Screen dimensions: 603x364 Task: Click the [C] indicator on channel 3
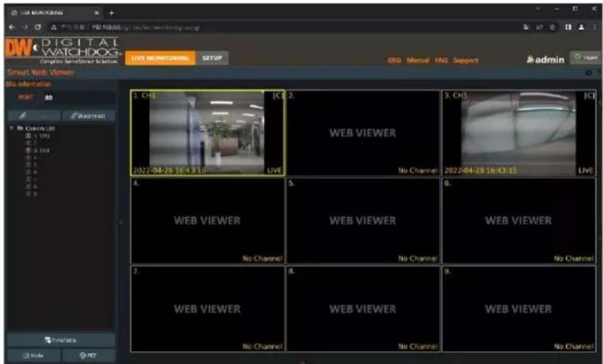point(589,96)
